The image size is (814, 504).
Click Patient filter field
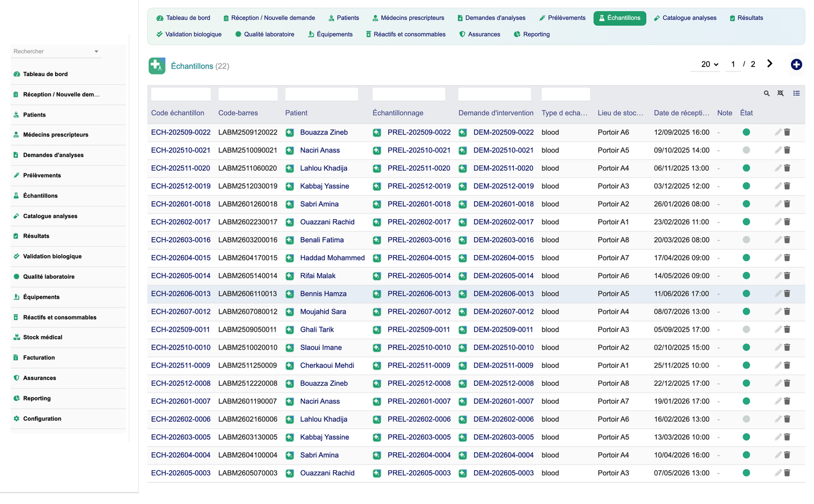point(322,94)
